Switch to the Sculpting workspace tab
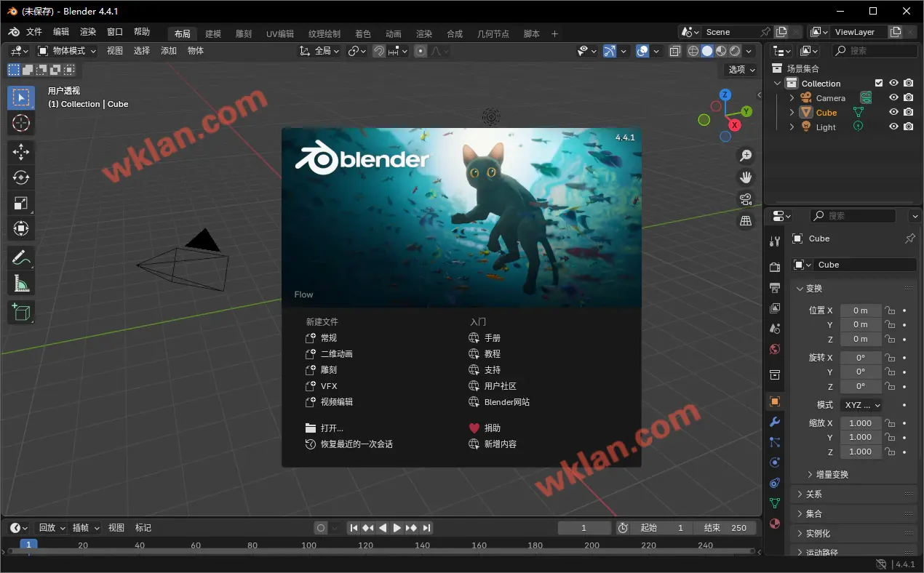 point(244,34)
